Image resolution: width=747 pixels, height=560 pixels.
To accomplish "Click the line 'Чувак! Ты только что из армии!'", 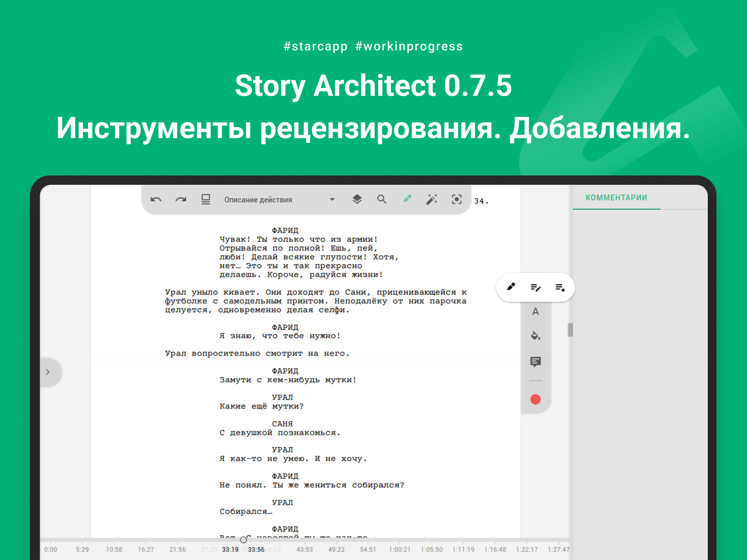I will [x=298, y=239].
